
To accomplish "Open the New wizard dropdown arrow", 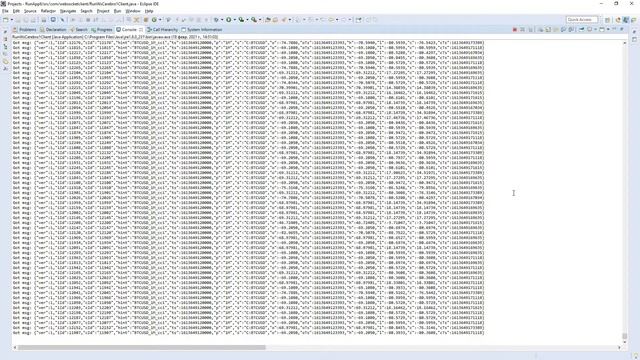I will (11, 20).
